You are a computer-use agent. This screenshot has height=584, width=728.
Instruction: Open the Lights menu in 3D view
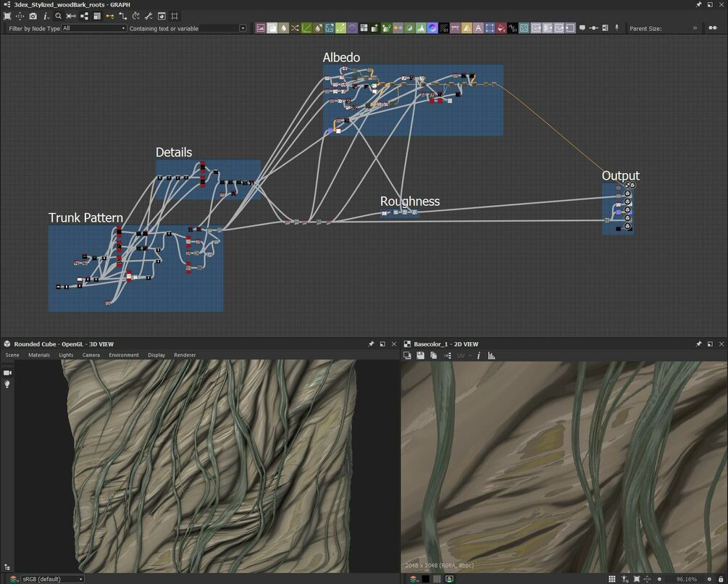coord(66,355)
